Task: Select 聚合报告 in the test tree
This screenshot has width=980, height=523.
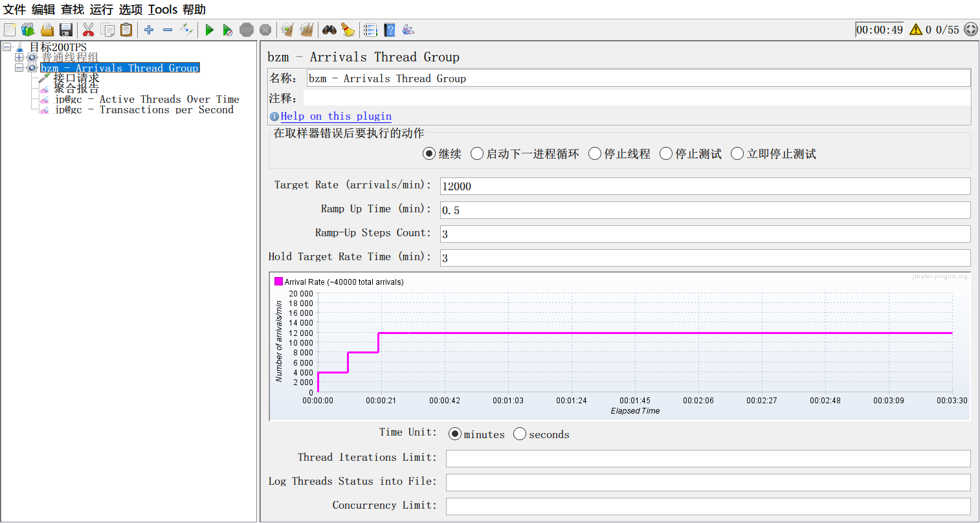Action: click(76, 89)
